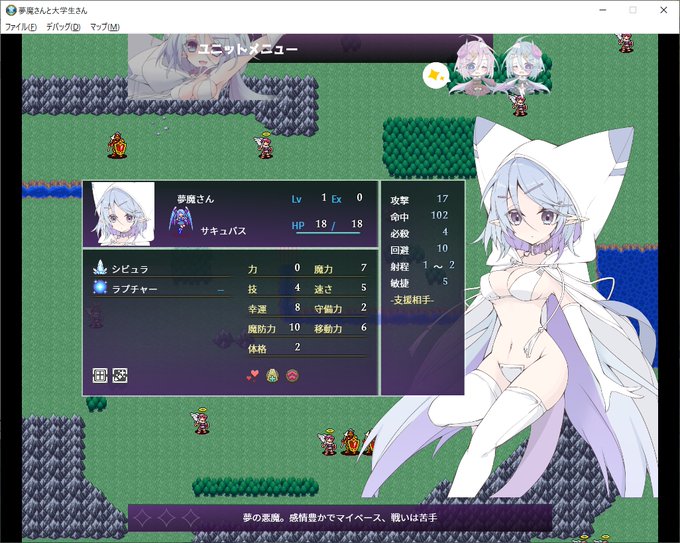680x543 pixels.
Task: Click the dotted-square skill icon next to grid
Action: (x=120, y=376)
